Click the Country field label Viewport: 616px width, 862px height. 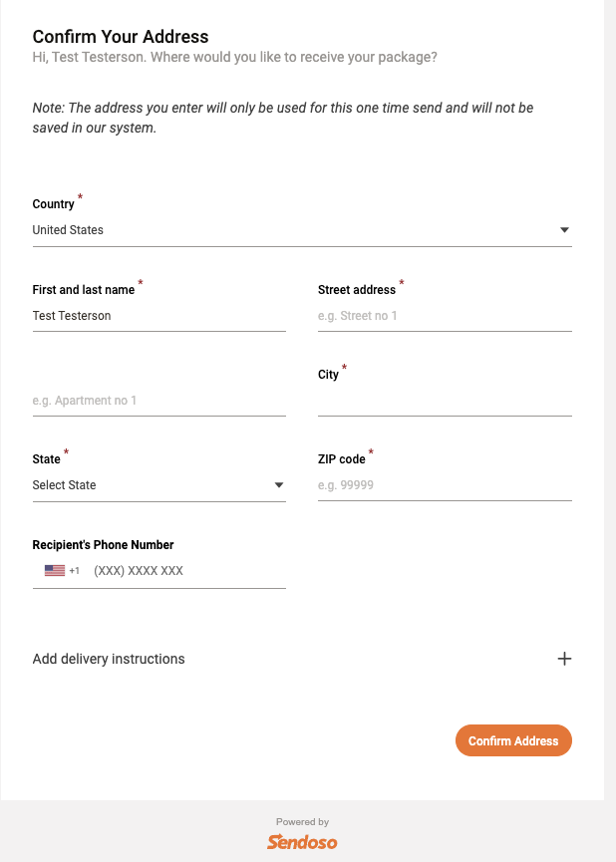54,204
